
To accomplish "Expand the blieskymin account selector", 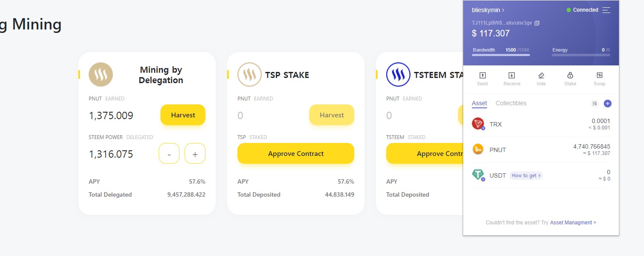I will [x=488, y=10].
